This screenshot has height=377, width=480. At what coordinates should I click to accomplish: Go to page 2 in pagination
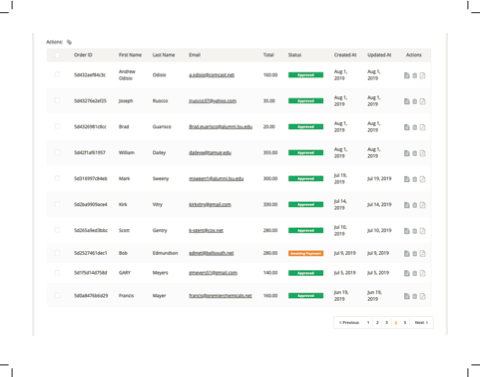pos(377,323)
